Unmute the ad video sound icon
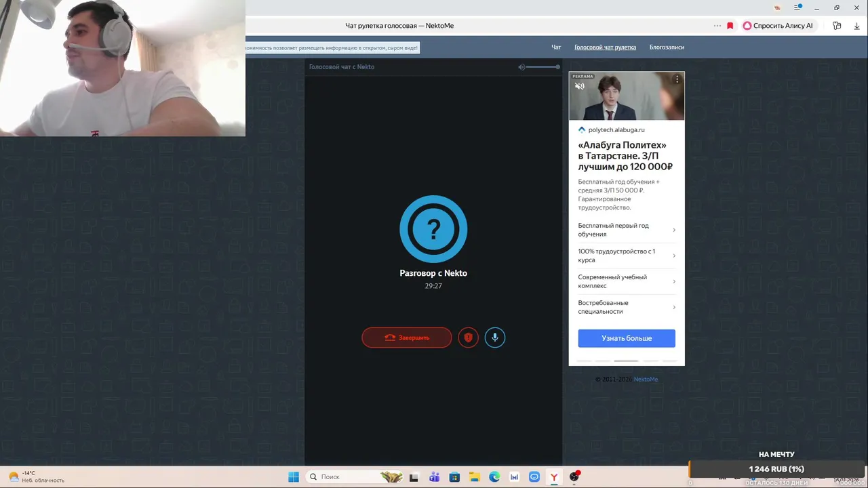Image resolution: width=868 pixels, height=488 pixels. coord(580,86)
